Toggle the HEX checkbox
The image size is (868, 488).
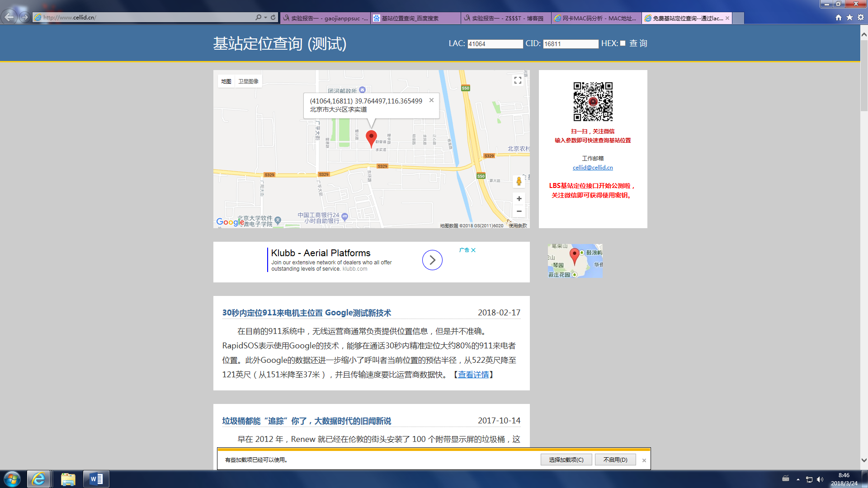pos(623,43)
